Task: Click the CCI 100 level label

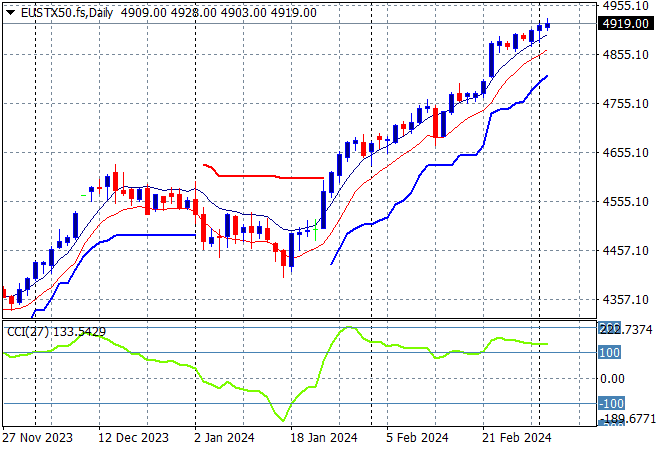Action: click(610, 352)
